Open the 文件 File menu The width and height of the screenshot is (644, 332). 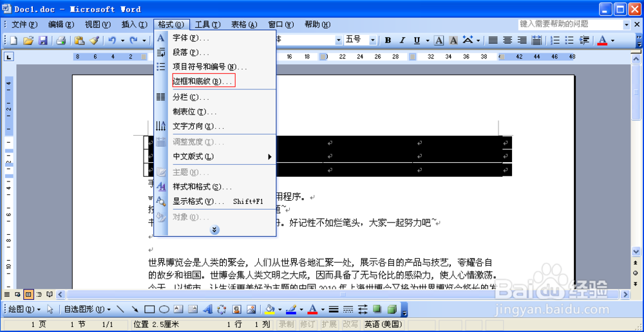pyautogui.click(x=24, y=24)
